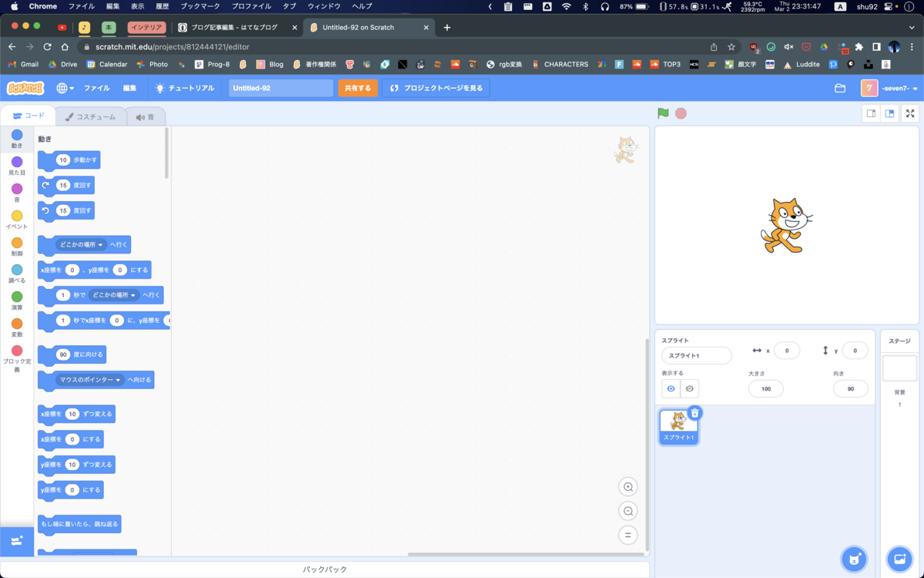
Task: Click the Untitled-92 project name field
Action: (x=280, y=88)
